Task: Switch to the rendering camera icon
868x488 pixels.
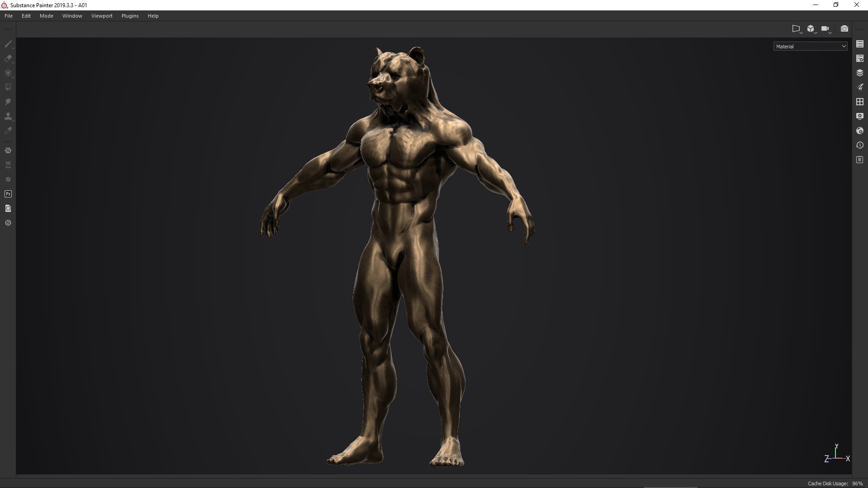Action: coord(844,29)
